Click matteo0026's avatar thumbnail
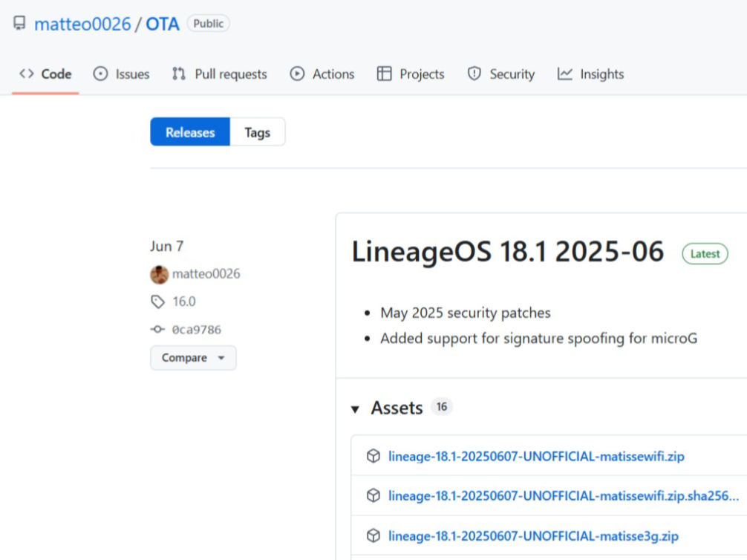The width and height of the screenshot is (747, 560). point(157,273)
